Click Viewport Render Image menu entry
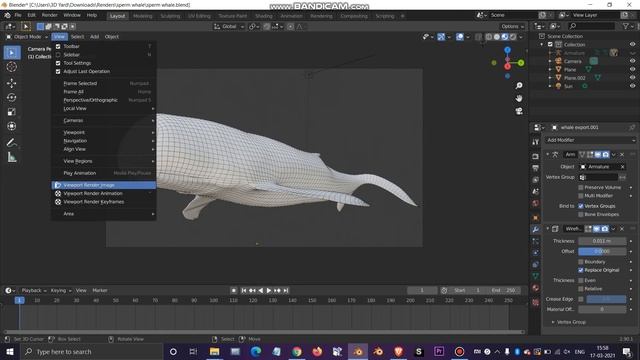The height and width of the screenshot is (360, 640). pyautogui.click(x=104, y=185)
